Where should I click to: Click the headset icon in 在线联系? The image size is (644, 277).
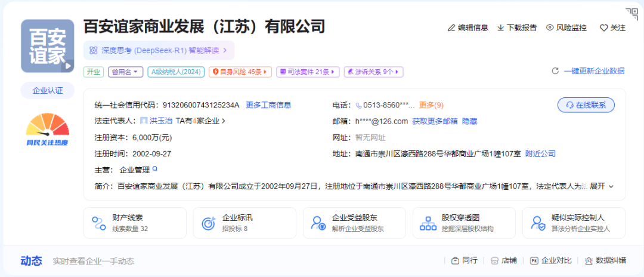569,105
